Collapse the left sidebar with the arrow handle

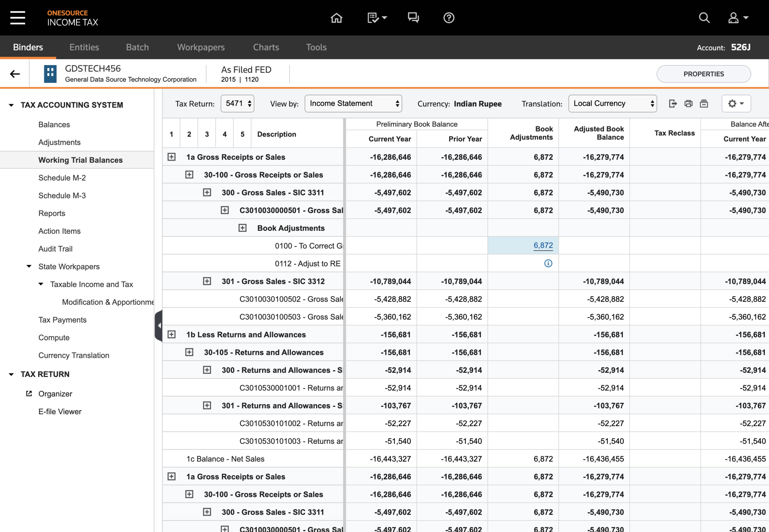159,326
